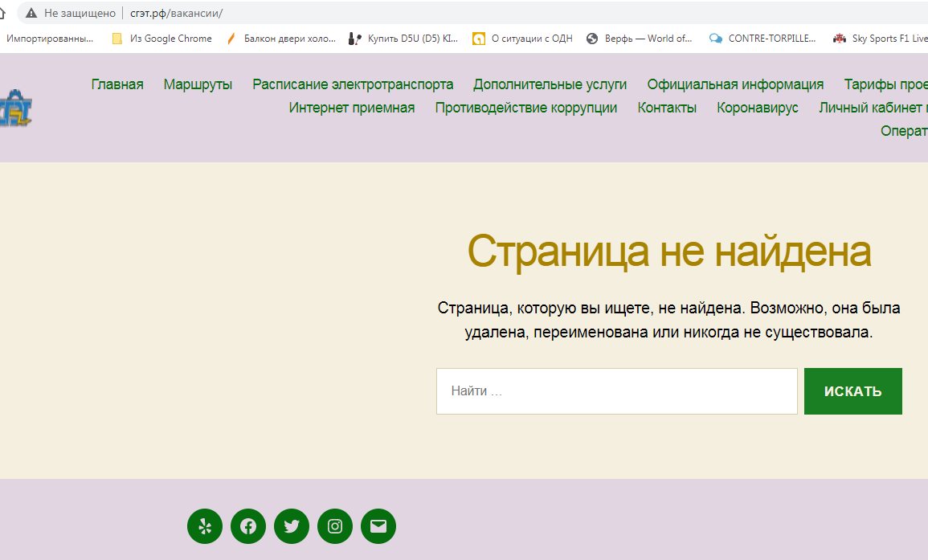Screen dimensions: 928x560
Task: Open the Instagram social icon in footer
Action: (x=335, y=526)
